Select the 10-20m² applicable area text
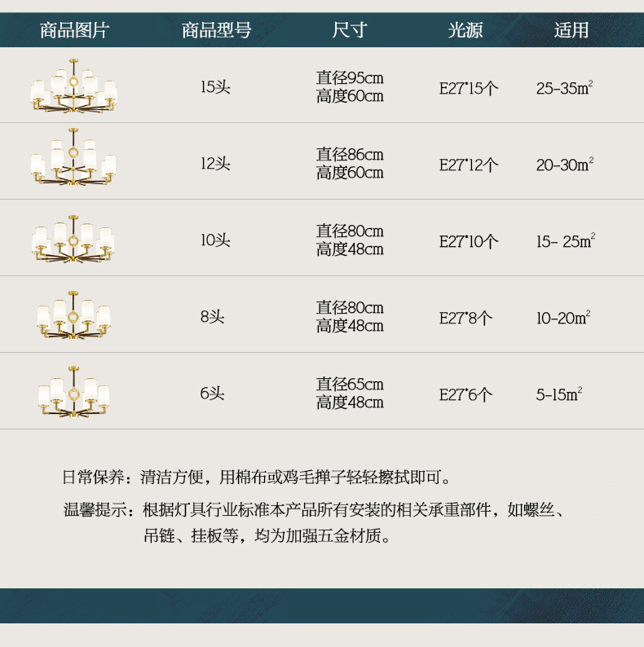This screenshot has height=647, width=644. click(x=563, y=318)
